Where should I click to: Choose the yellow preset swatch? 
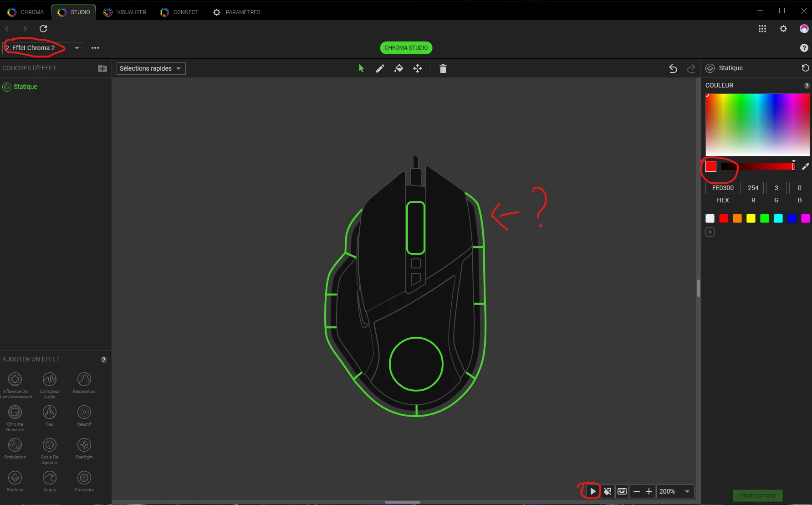point(751,218)
